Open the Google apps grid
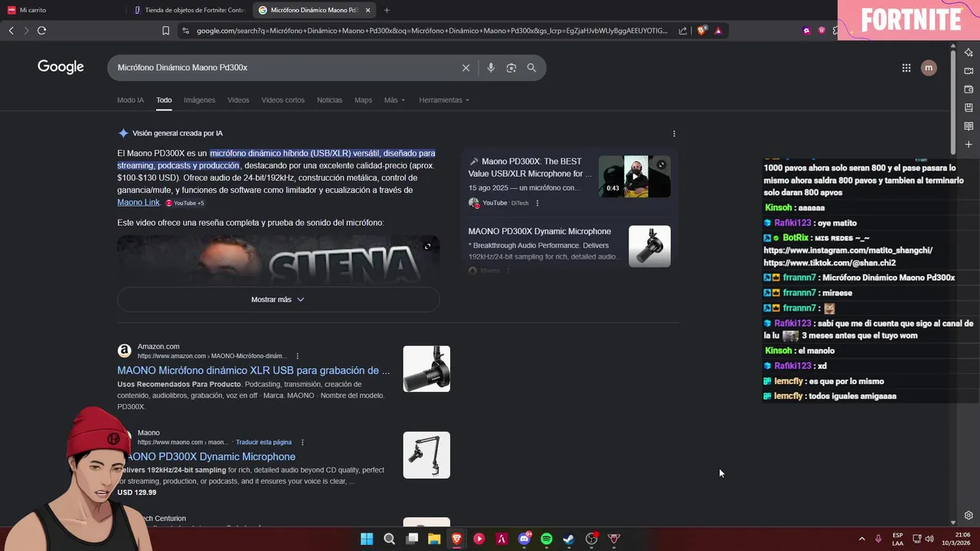This screenshot has width=980, height=551. point(906,67)
